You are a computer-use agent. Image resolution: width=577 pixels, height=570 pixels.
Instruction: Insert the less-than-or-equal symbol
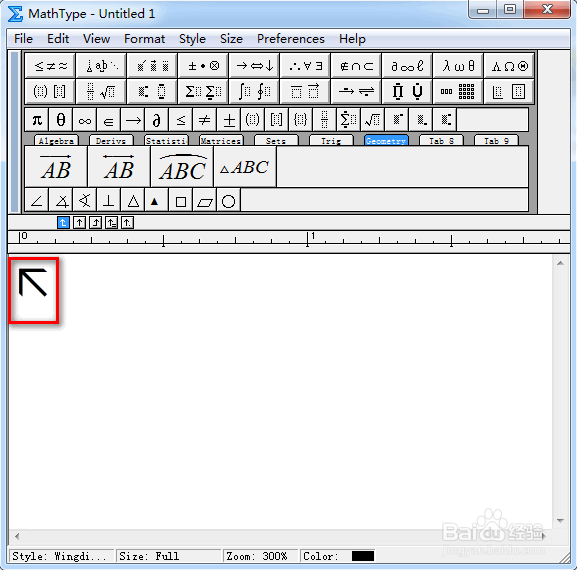[x=181, y=120]
